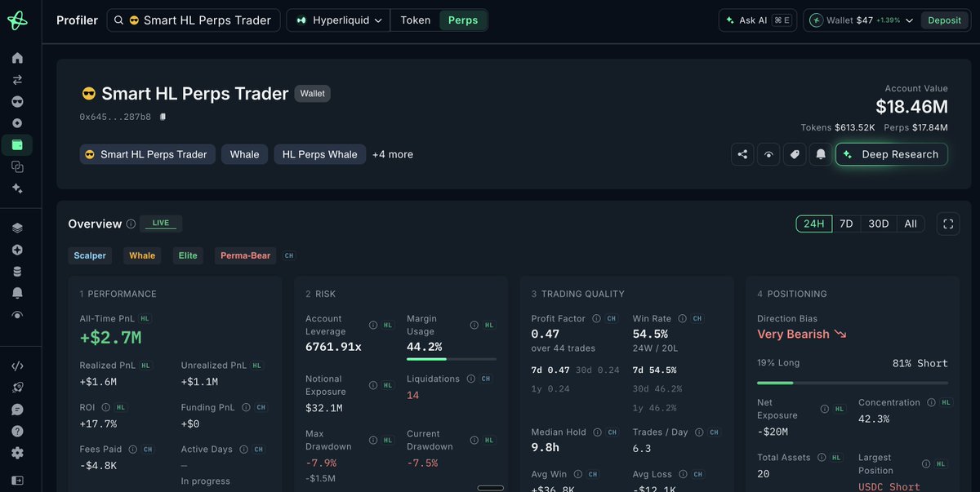This screenshot has width=980, height=492.
Task: Open the rocket sidebar icon
Action: pyautogui.click(x=17, y=388)
